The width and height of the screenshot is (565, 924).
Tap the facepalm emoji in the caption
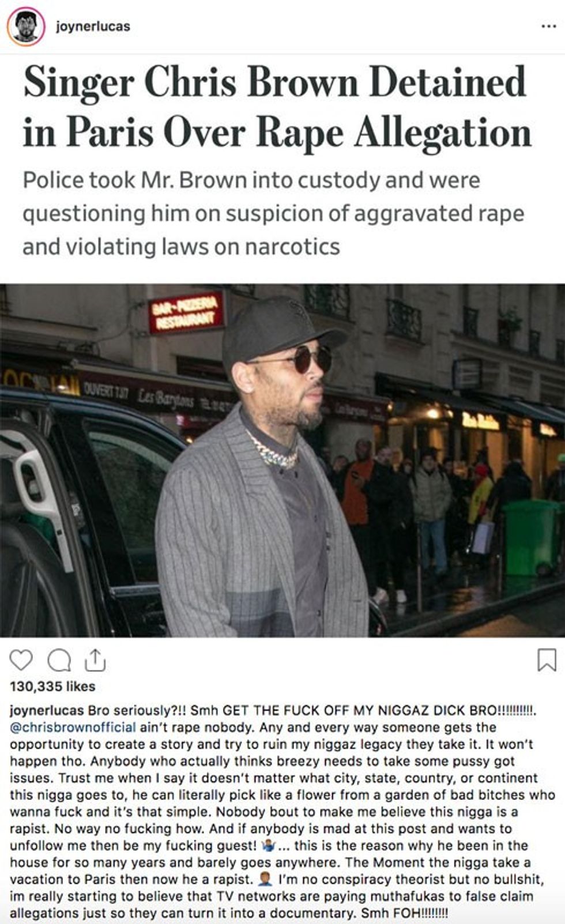[x=265, y=880]
